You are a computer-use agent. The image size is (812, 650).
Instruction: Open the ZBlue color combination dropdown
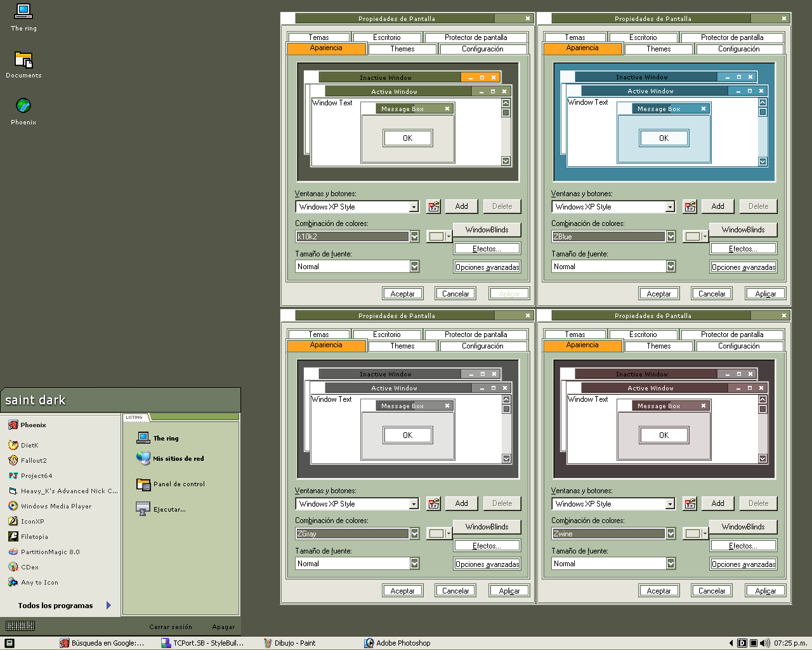[671, 237]
